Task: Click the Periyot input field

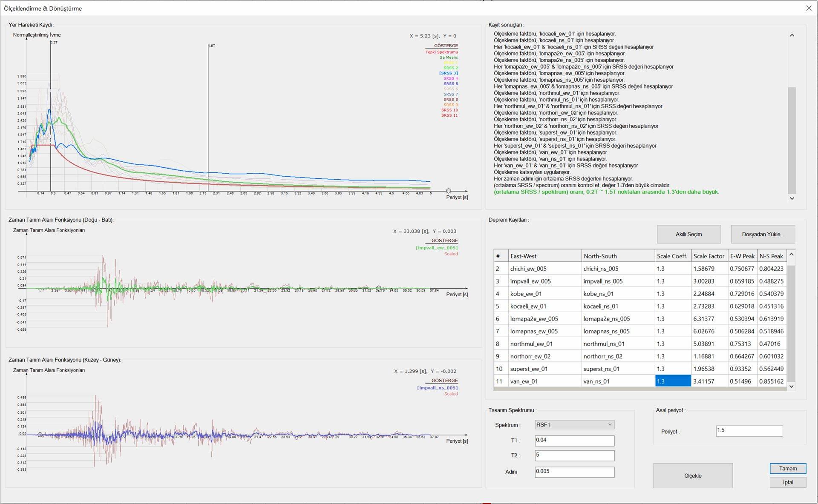Action: [749, 430]
